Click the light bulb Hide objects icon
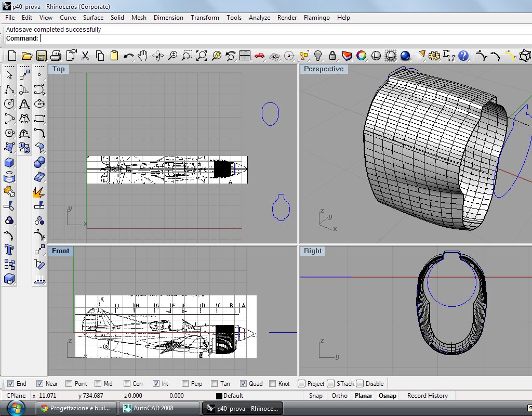Screen dimensions: 532x416 click(318, 56)
